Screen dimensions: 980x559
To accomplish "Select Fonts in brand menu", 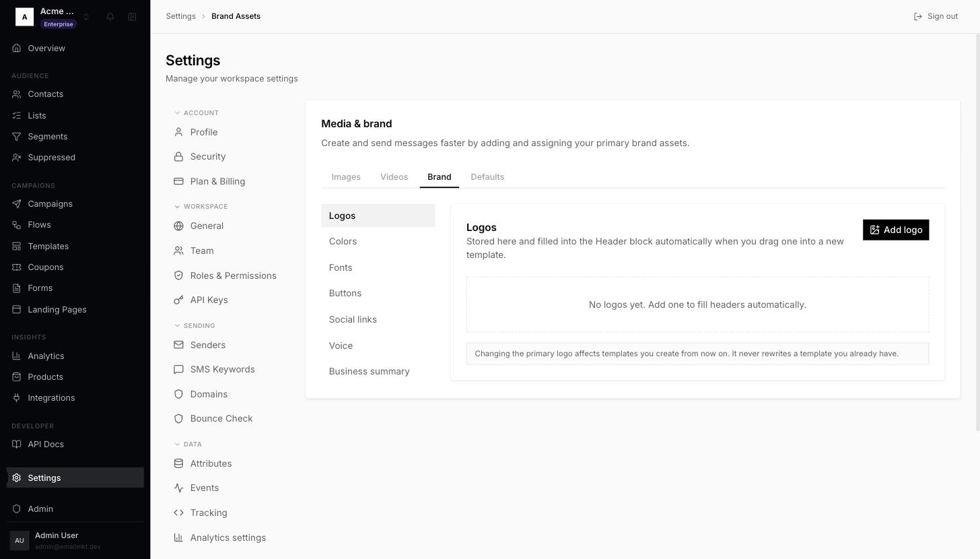I will pos(378,268).
